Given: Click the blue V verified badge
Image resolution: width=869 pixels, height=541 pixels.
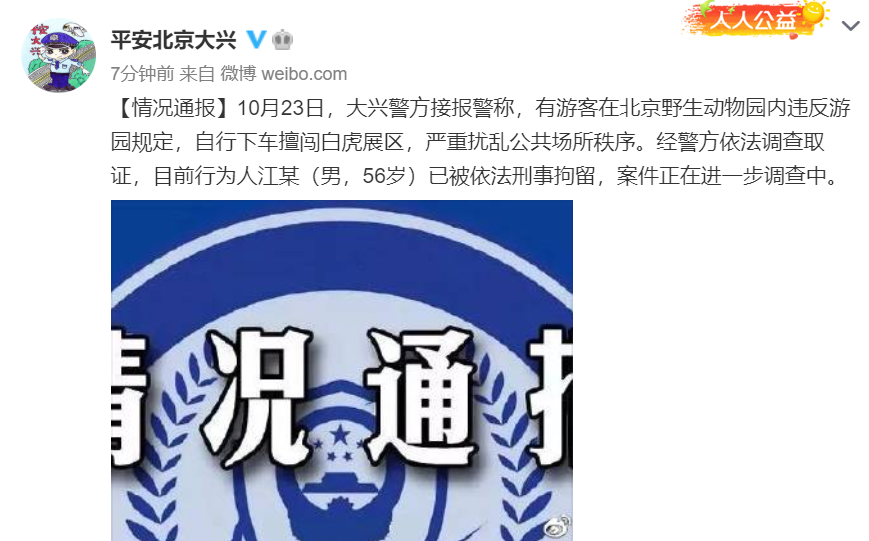Looking at the screenshot, I should [x=255, y=40].
